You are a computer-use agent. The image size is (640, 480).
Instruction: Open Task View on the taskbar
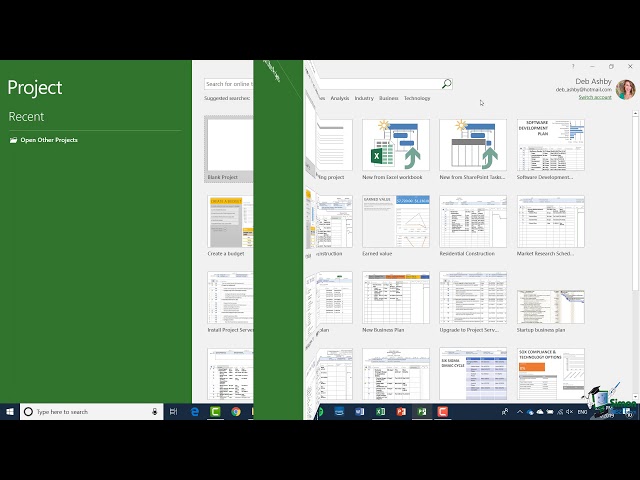click(173, 411)
